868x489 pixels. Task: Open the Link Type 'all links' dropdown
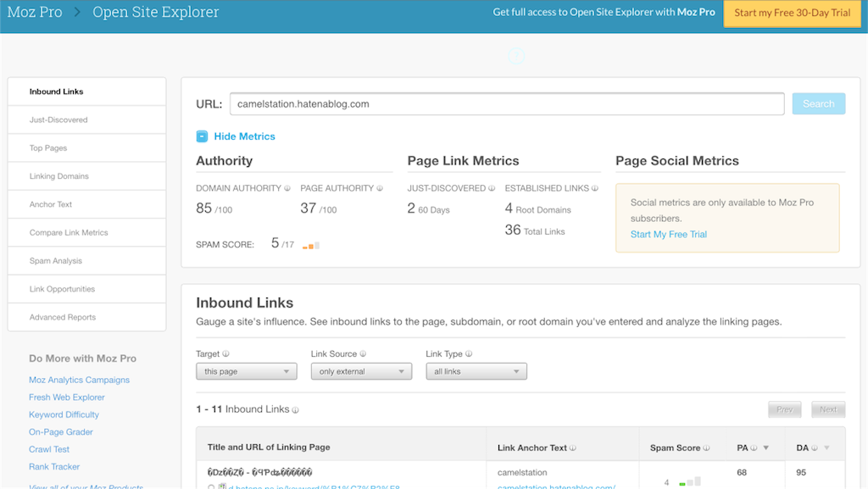pos(476,371)
